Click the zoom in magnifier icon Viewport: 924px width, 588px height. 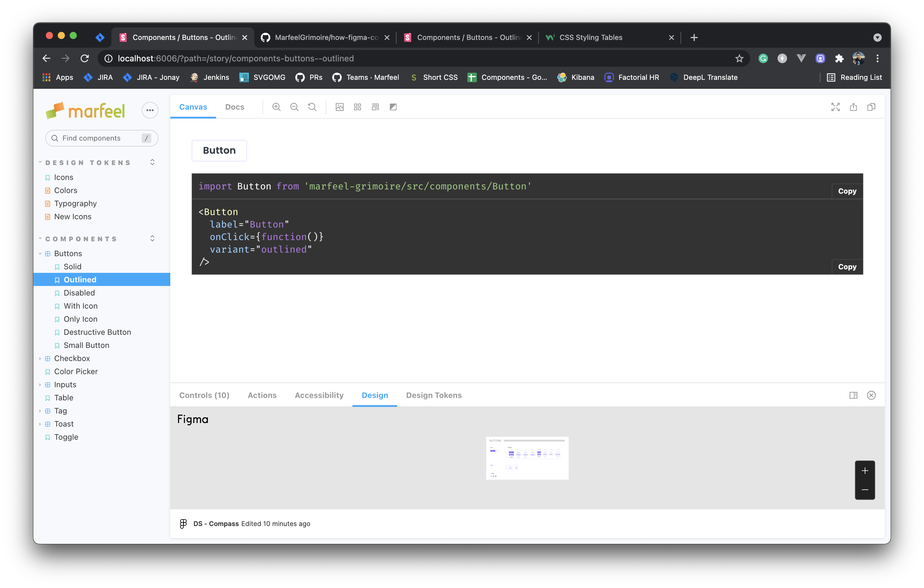coord(276,107)
